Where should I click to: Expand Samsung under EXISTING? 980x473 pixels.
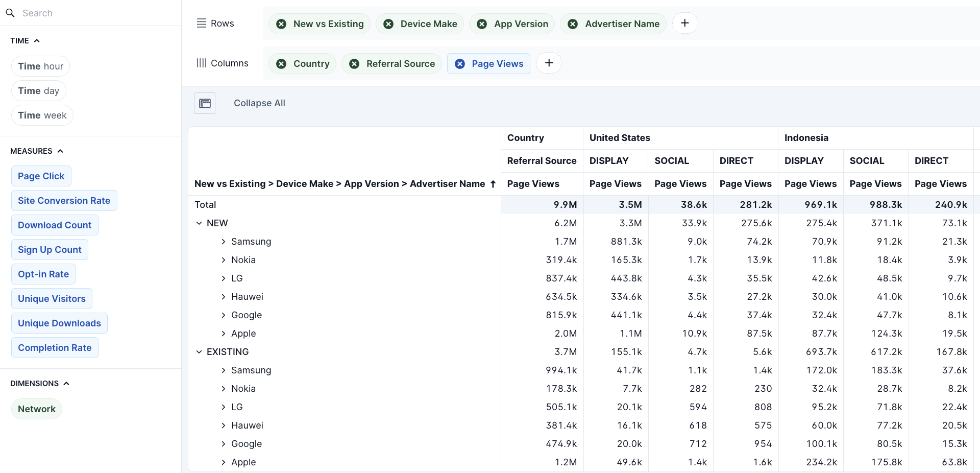click(223, 370)
